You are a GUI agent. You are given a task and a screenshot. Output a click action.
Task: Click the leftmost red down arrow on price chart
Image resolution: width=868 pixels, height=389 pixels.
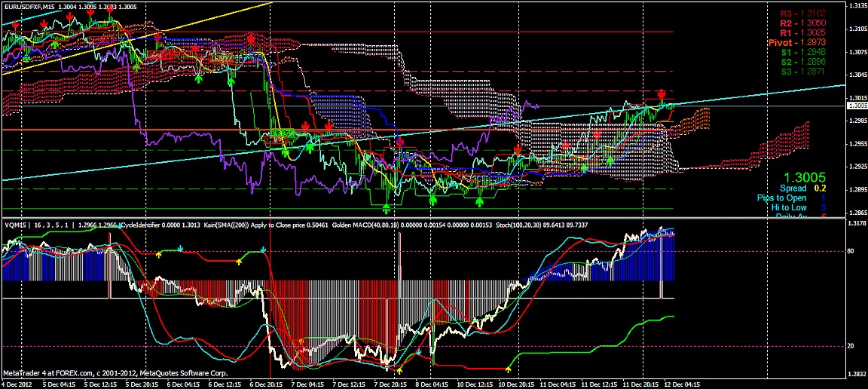point(17,25)
